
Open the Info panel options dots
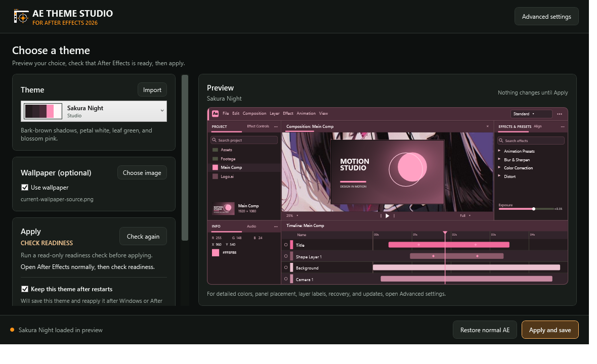[276, 226]
